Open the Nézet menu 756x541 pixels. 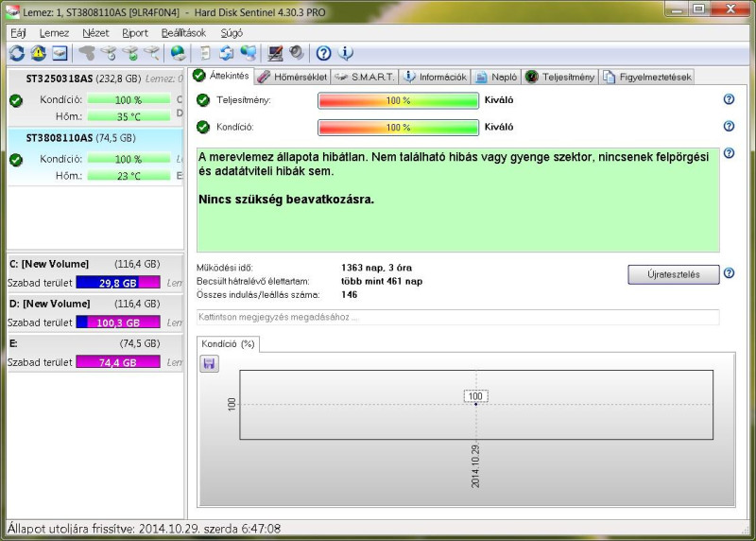pos(95,33)
